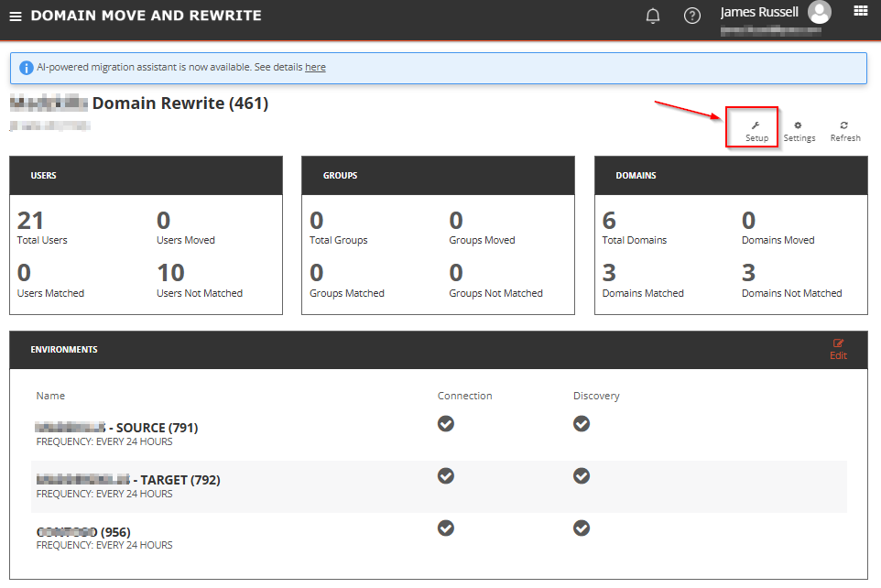Viewport: 881px width, 588px height.
Task: Open the hamburger navigation menu
Action: click(16, 16)
